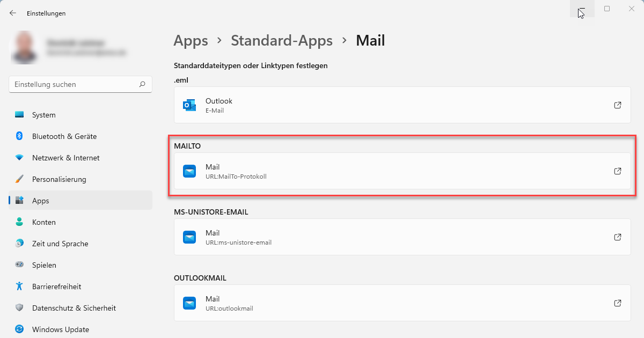
Task: Click the back arrow in Einstellungen
Action: click(13, 13)
